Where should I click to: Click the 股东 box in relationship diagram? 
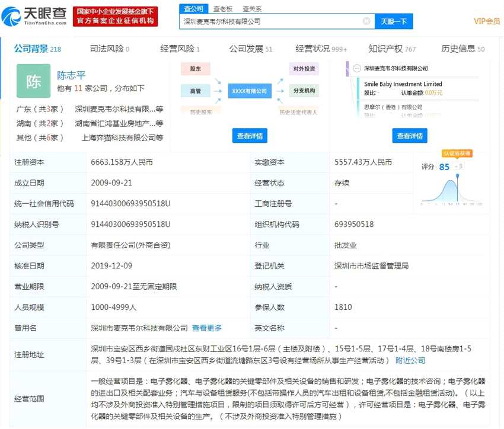(x=196, y=69)
